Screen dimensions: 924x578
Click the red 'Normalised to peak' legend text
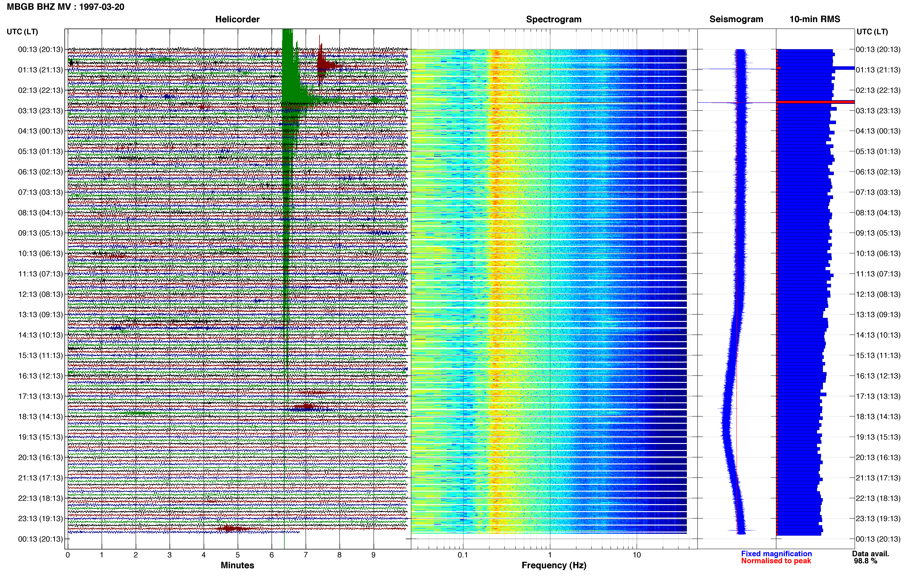(x=776, y=561)
